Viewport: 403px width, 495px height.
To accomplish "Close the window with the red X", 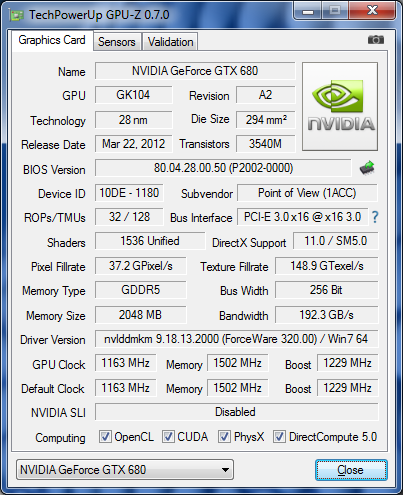I will coord(372,11).
